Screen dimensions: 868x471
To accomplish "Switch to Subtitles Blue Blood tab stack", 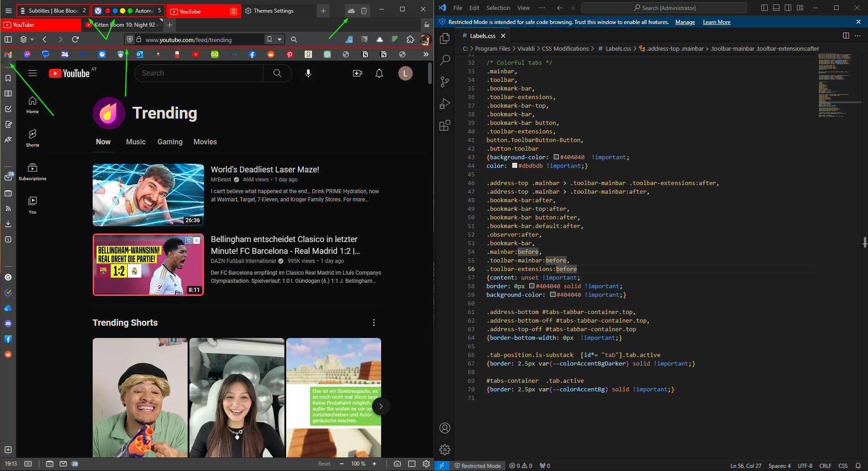I will coord(53,10).
